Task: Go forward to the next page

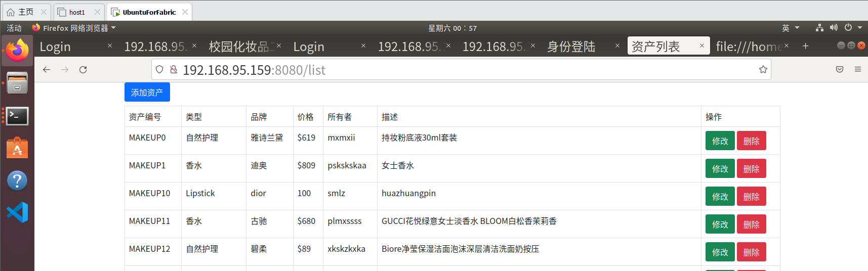Action: (x=65, y=70)
